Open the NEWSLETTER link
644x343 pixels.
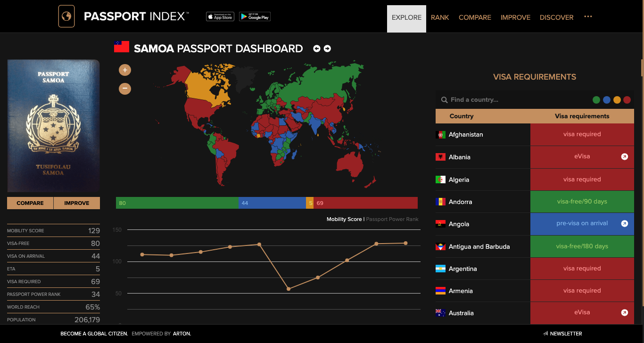(566, 334)
